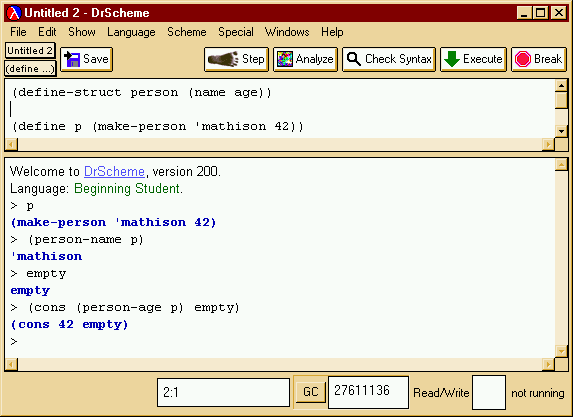
Task: Click interactions horizontal scrollbar right arrow
Action: point(548,364)
